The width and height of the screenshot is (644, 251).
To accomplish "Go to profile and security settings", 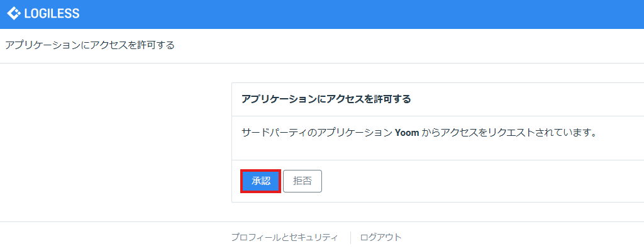I will click(285, 237).
